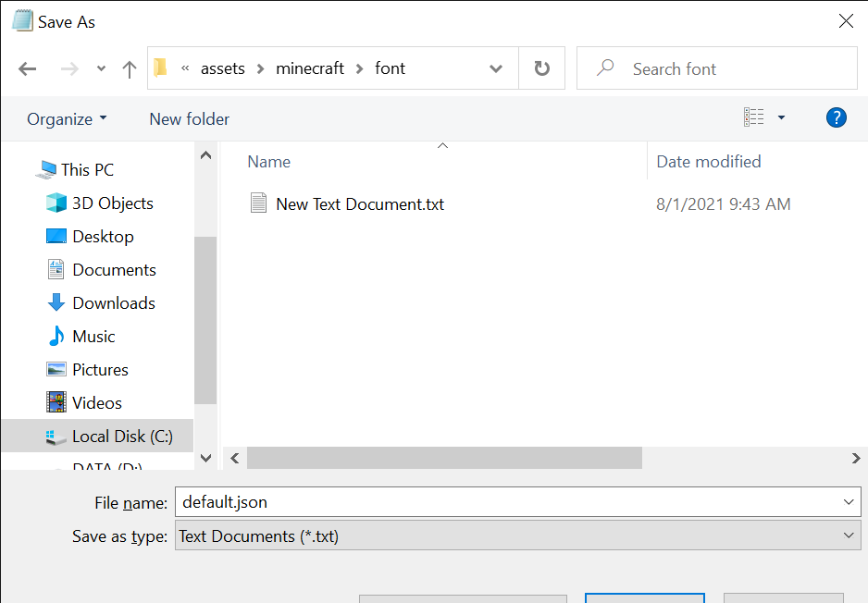Open Downloads in navigation pane

click(114, 303)
